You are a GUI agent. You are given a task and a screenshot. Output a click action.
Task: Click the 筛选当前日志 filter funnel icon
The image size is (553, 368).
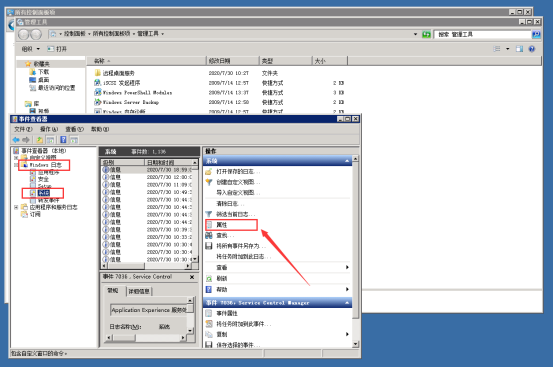tap(209, 214)
